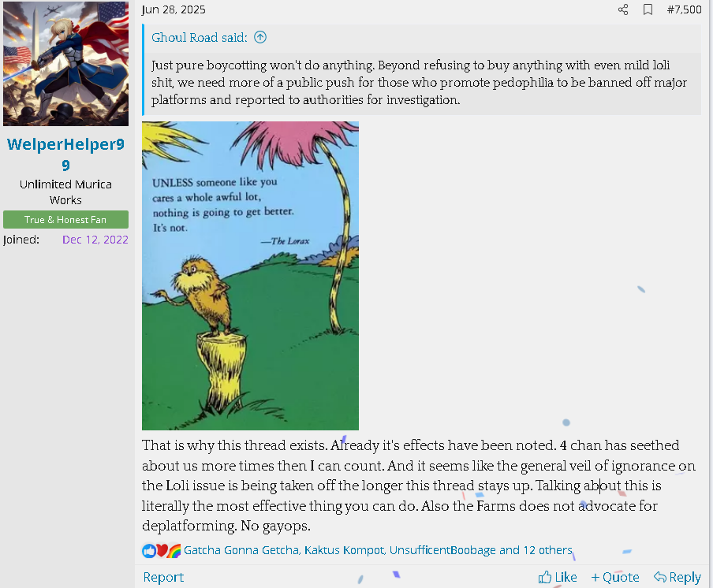Open Kaktus Kompot's profile from reactions
The image size is (713, 588).
(345, 550)
